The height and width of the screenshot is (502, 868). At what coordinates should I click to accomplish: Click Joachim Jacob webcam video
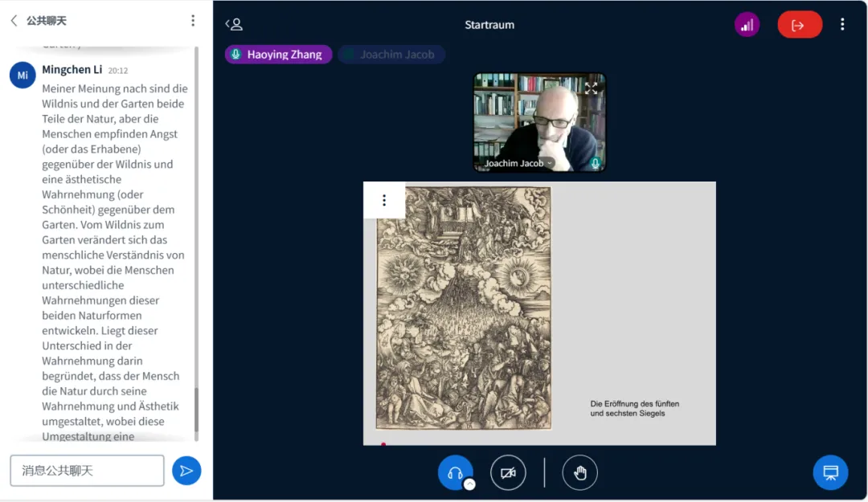(x=539, y=122)
